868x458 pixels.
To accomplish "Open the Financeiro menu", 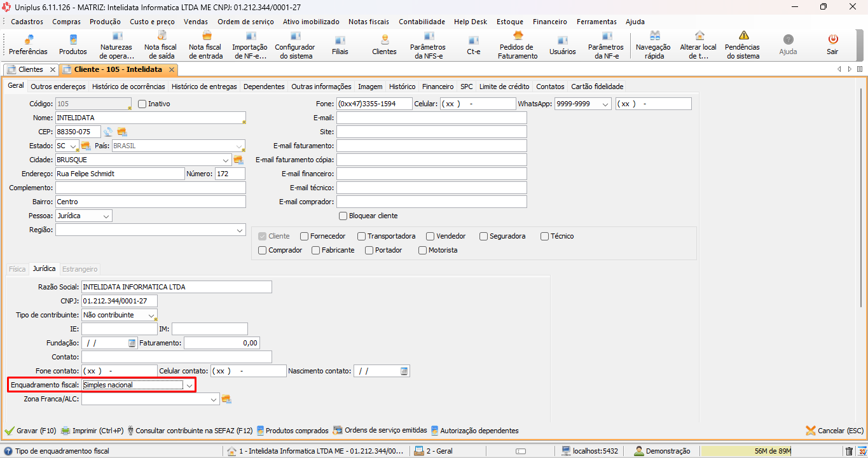I will (x=550, y=22).
